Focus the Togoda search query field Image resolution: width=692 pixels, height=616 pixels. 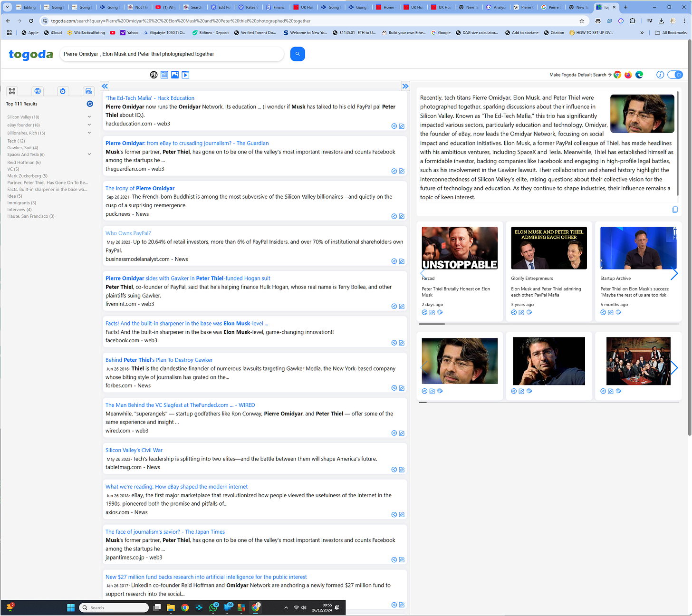pyautogui.click(x=171, y=54)
